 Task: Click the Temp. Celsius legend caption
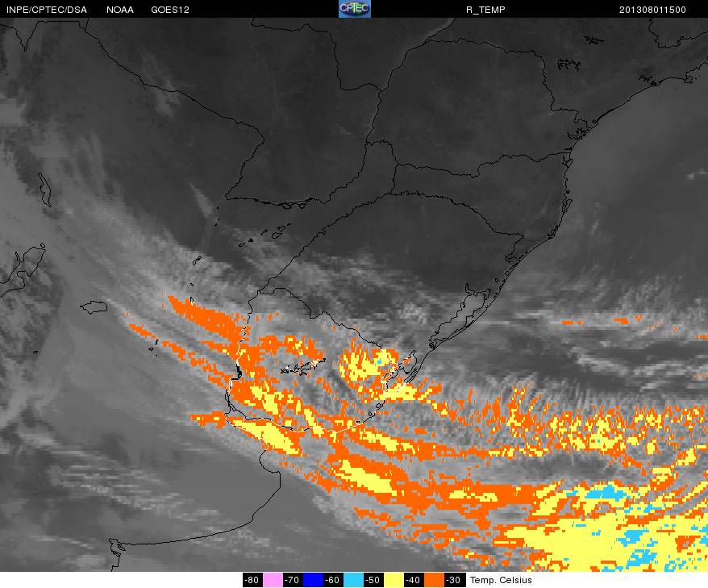click(501, 580)
